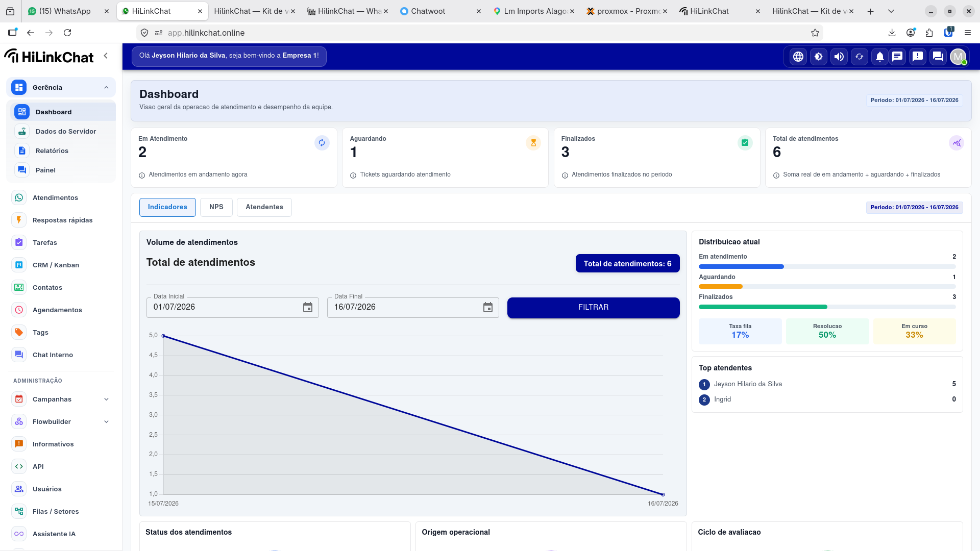Click the Taxa fila 17% tile
980x551 pixels.
click(740, 331)
